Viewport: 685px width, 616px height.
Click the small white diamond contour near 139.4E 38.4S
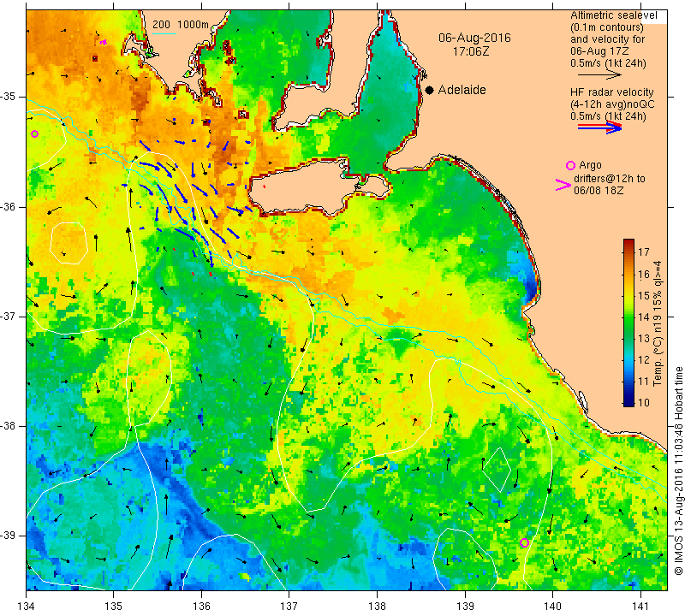497,470
